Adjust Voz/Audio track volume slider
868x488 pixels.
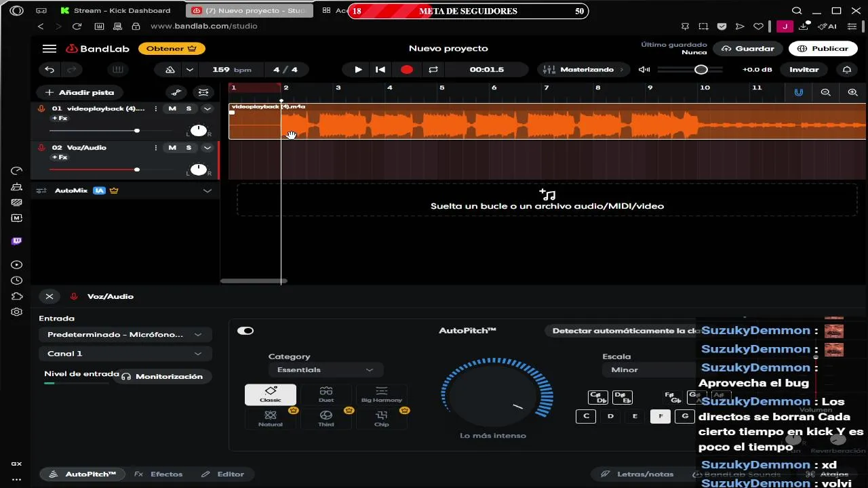click(x=111, y=169)
